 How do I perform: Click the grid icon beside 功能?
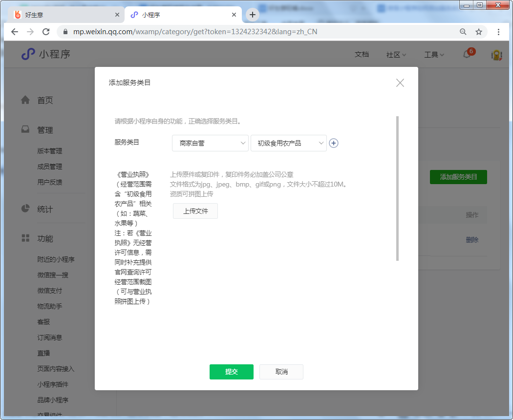point(25,238)
